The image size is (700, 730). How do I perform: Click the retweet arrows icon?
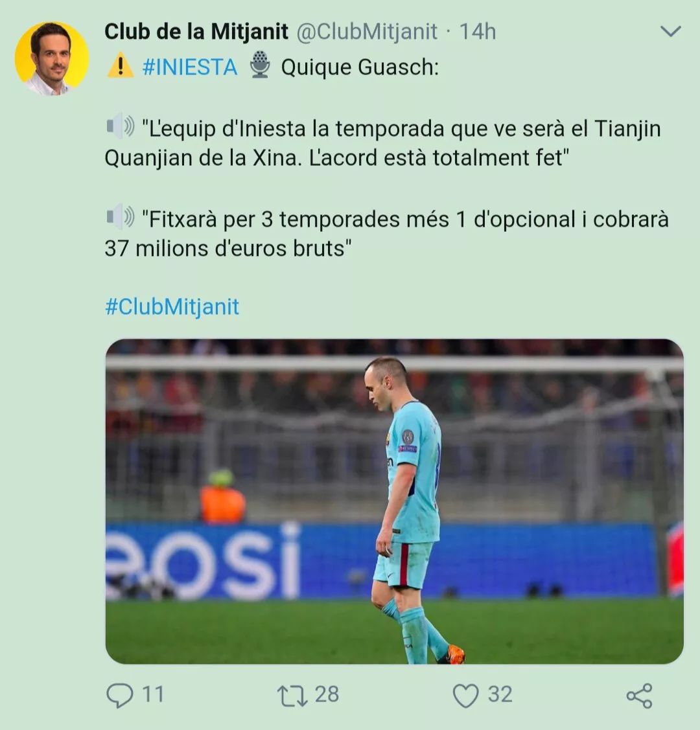[292, 696]
